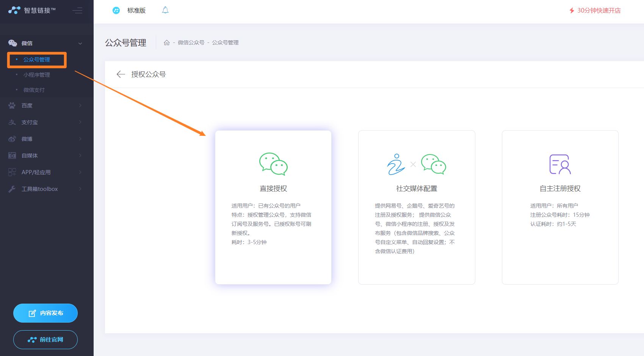This screenshot has width=644, height=356.
Task: Click the Alipay icon in sidebar
Action: (x=12, y=122)
